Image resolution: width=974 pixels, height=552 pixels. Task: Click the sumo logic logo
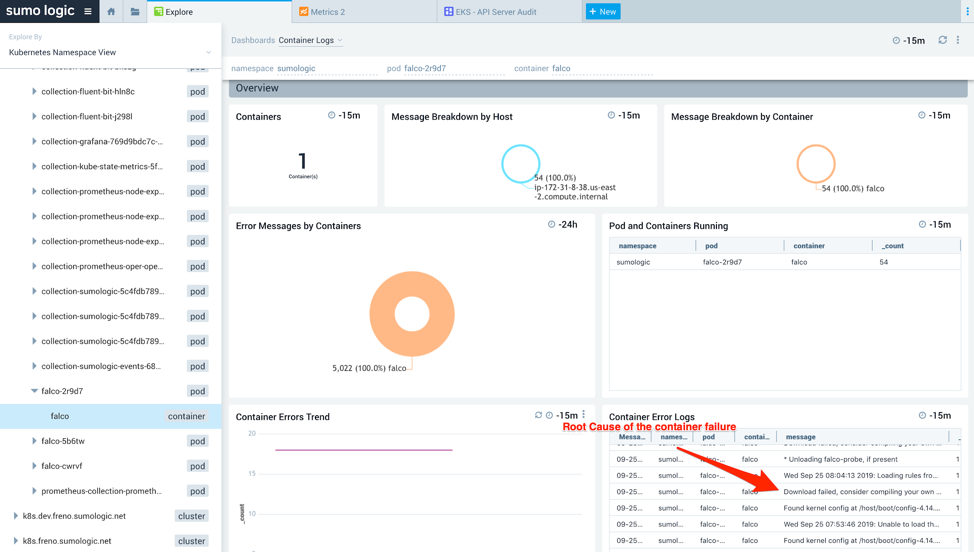point(40,11)
